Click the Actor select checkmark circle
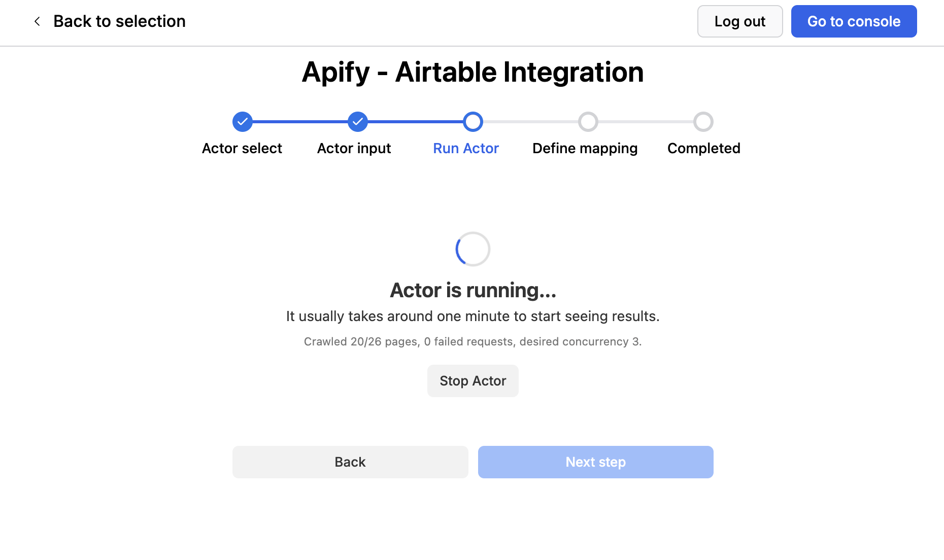 (243, 122)
